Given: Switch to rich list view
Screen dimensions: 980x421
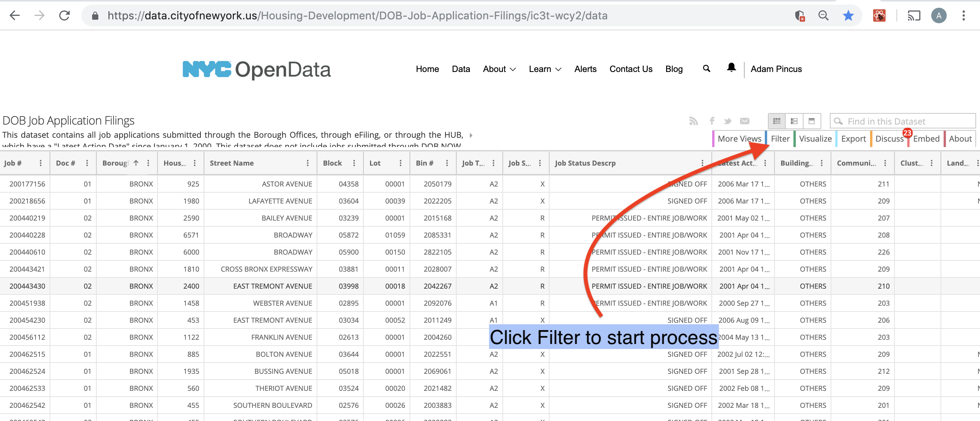Looking at the screenshot, I should (794, 121).
